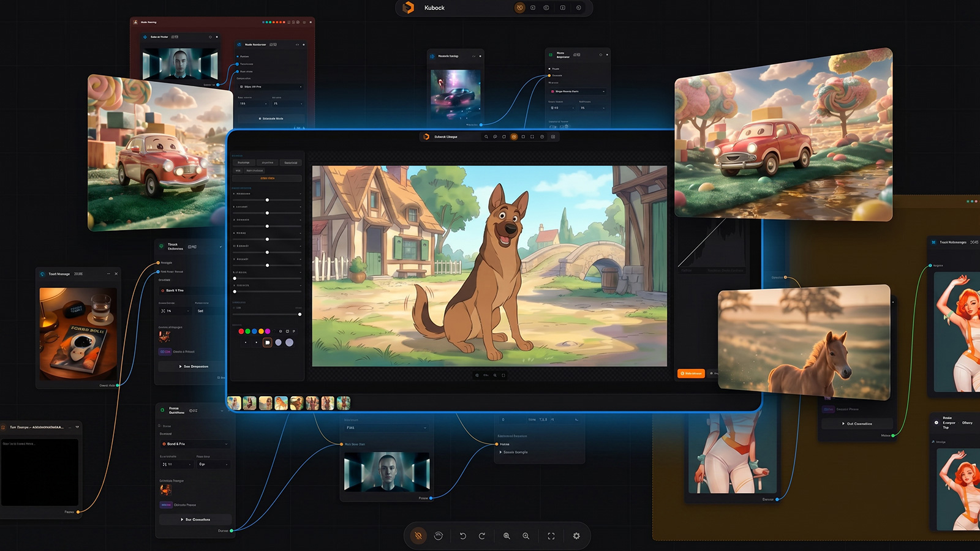The image size is (980, 551).
Task: Click the frame icon below the dog image
Action: (x=503, y=375)
